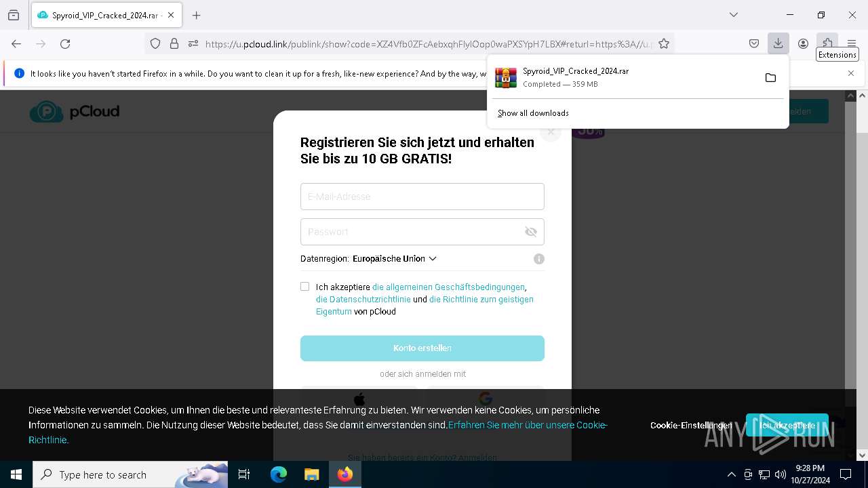The height and width of the screenshot is (488, 868).
Task: Show downloaded file in folder
Action: tap(770, 77)
